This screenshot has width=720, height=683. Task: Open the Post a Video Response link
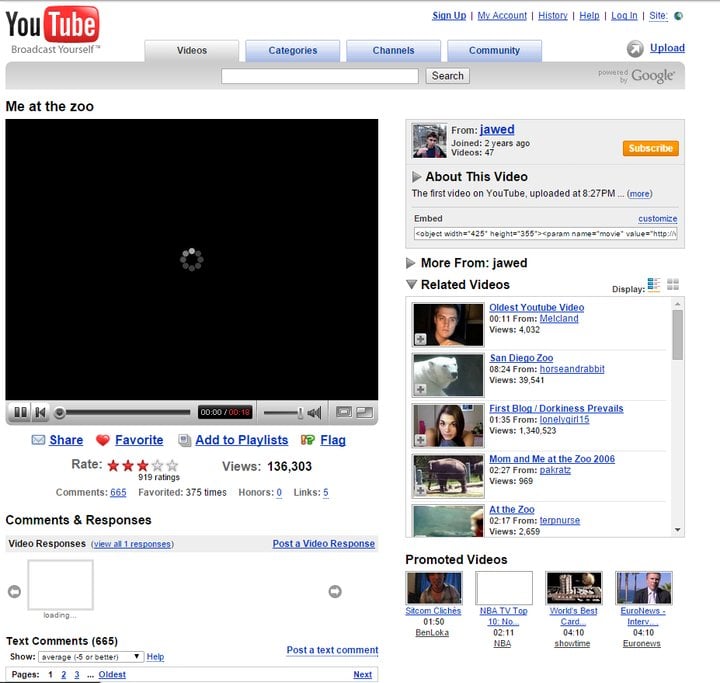point(323,544)
